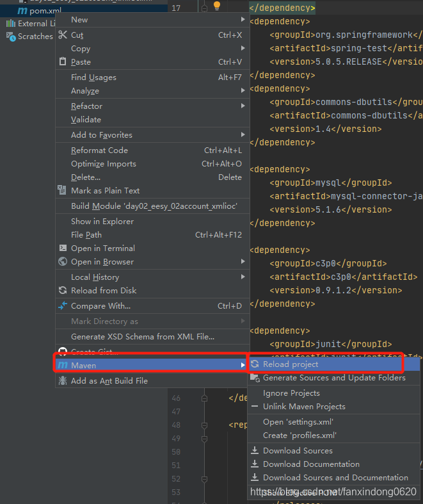Choose Show in Explorer
423x504 pixels.
click(x=152, y=222)
